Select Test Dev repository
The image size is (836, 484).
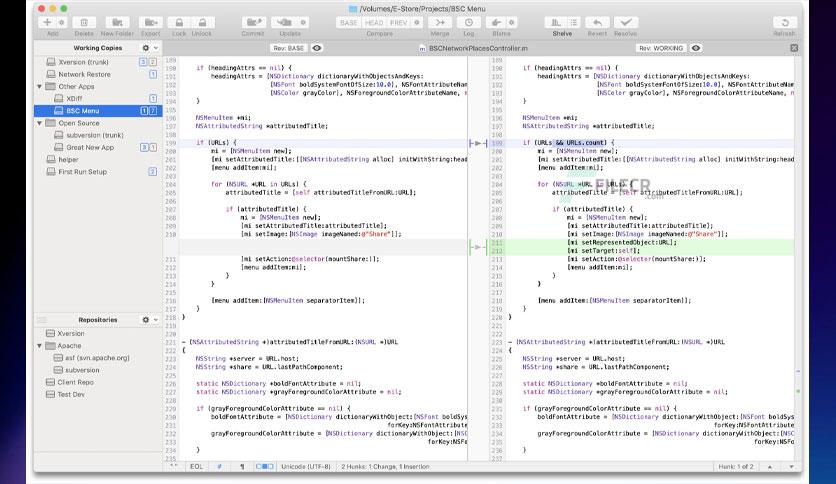pyautogui.click(x=98, y=395)
